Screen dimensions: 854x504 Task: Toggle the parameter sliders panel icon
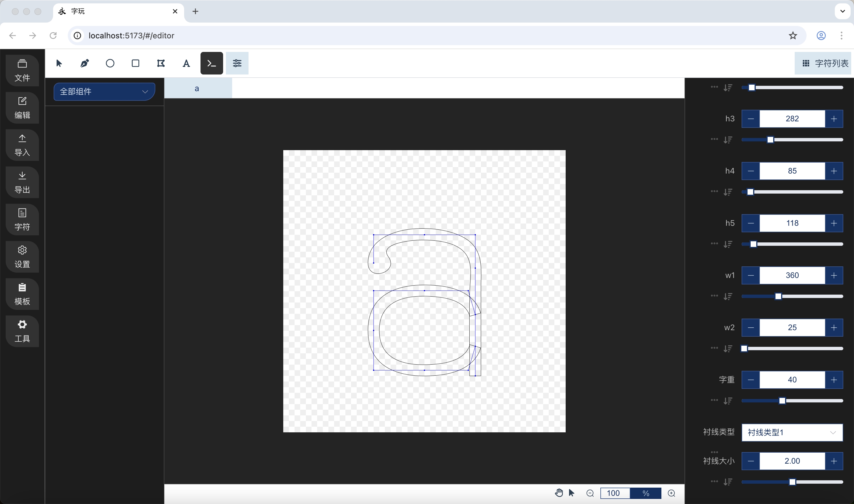pyautogui.click(x=237, y=63)
